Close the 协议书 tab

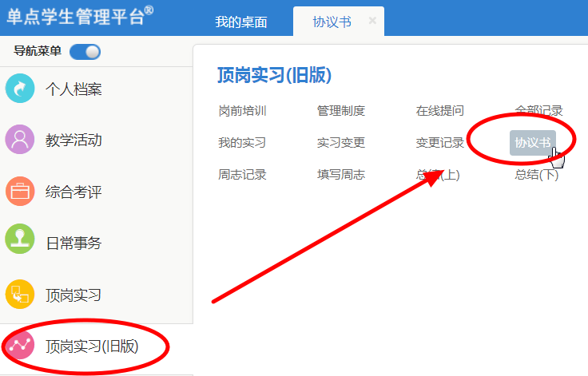[372, 20]
